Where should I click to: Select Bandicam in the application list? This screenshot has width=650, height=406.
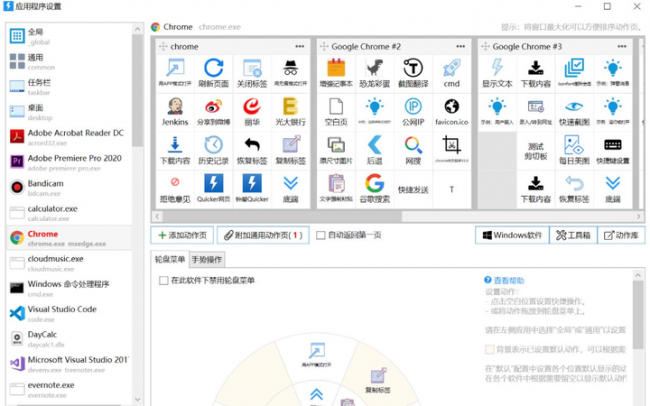pos(69,188)
